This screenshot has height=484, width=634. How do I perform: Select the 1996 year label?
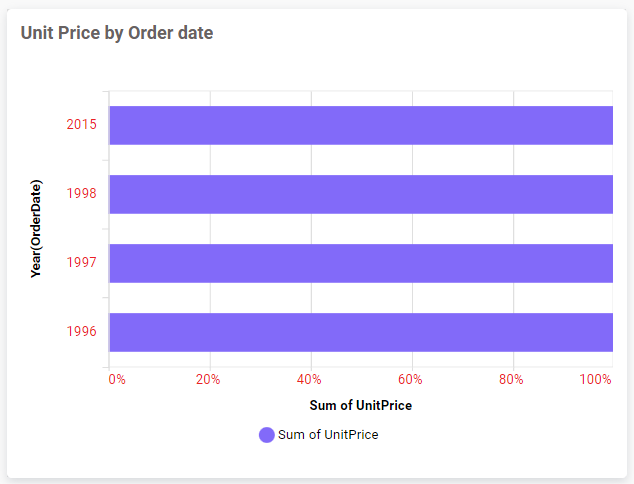click(81, 332)
